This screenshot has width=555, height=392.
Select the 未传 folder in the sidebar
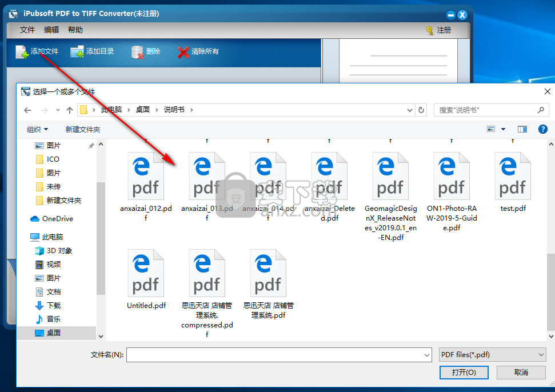click(x=48, y=187)
